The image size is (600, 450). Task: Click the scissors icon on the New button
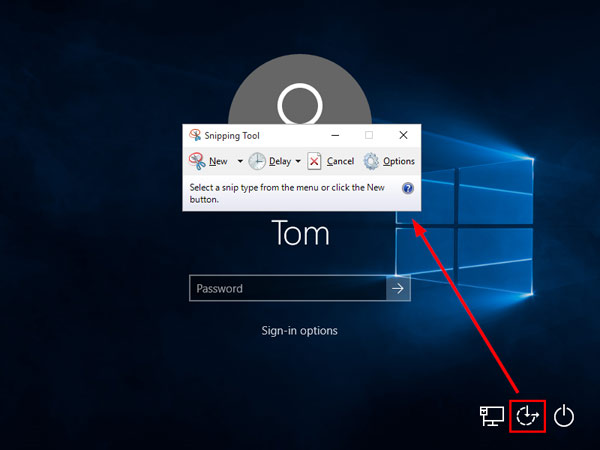tap(197, 161)
